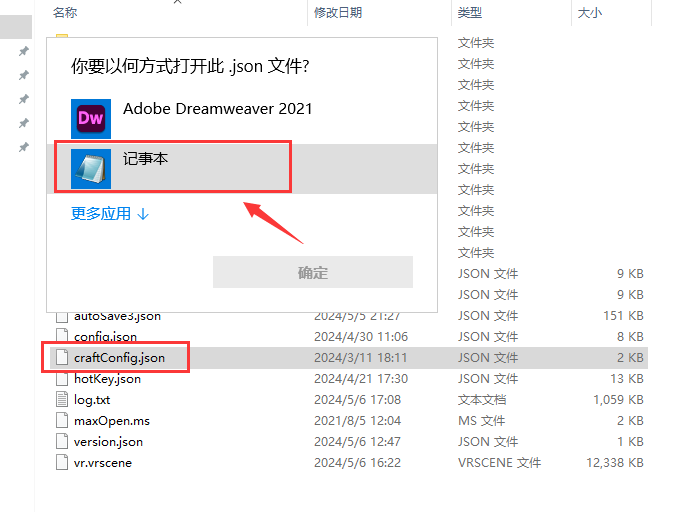Viewport: 686px width, 512px height.
Task: Click the date 2024/5/6 16:22
Action: click(357, 463)
